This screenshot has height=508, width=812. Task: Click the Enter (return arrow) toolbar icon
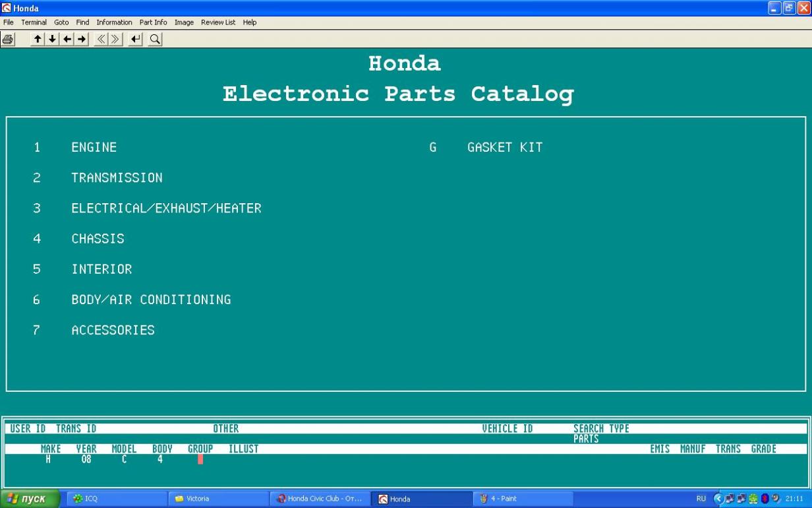pyautogui.click(x=136, y=40)
